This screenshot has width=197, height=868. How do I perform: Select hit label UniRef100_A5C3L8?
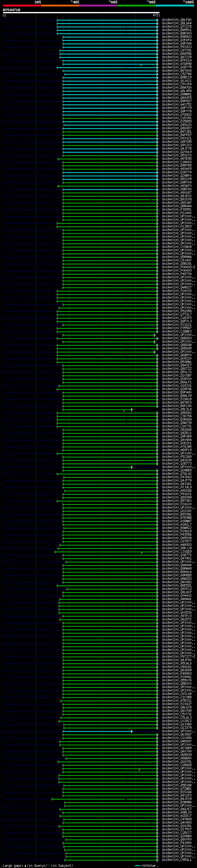pyautogui.click(x=177, y=409)
